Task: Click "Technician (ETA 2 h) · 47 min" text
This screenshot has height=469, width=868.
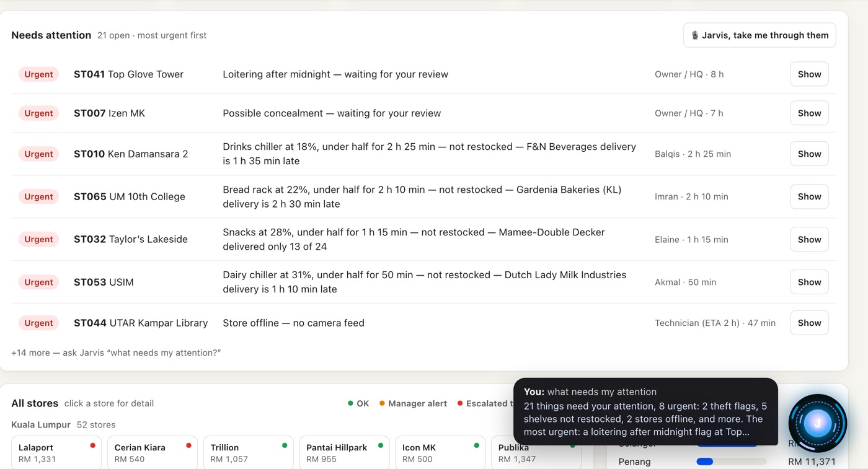Action: [715, 323]
